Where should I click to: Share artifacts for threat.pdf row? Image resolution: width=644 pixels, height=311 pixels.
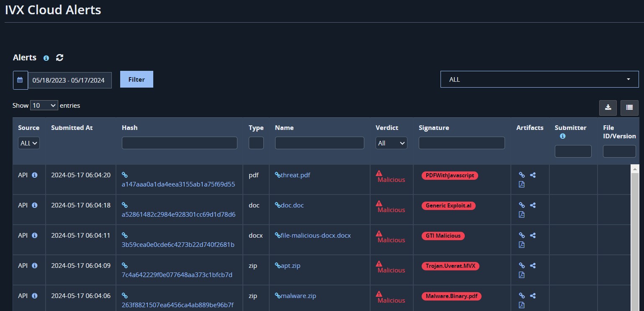point(533,175)
